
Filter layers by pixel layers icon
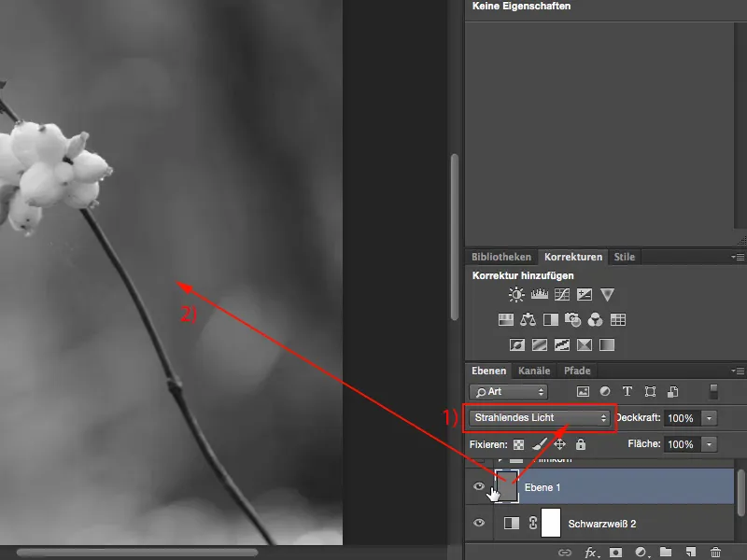pos(583,392)
